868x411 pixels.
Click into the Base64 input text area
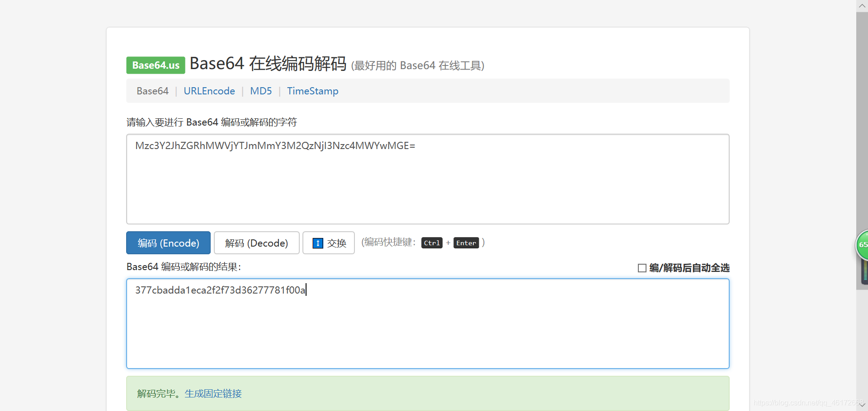pyautogui.click(x=428, y=179)
